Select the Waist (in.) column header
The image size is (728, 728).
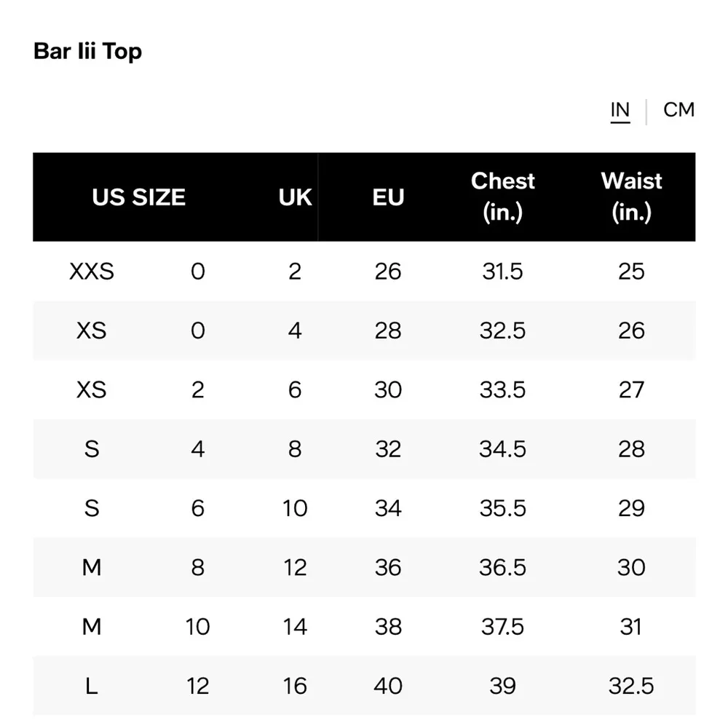click(x=631, y=197)
